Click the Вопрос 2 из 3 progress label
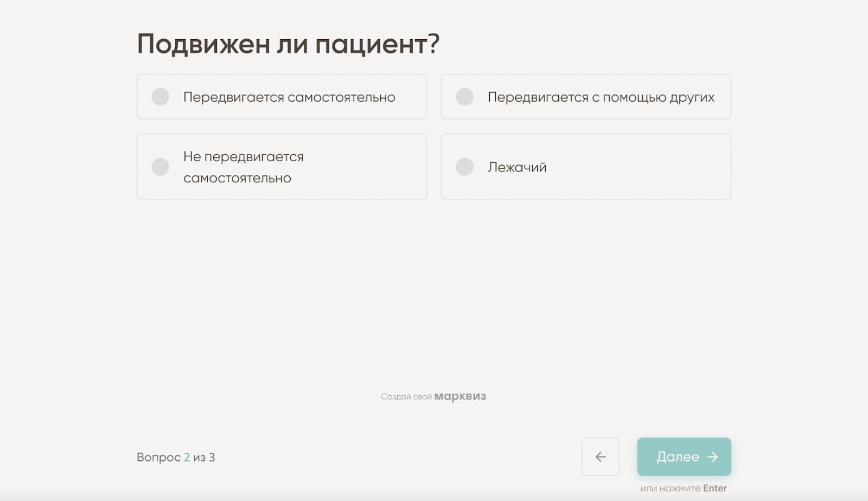868x501 pixels. [175, 457]
